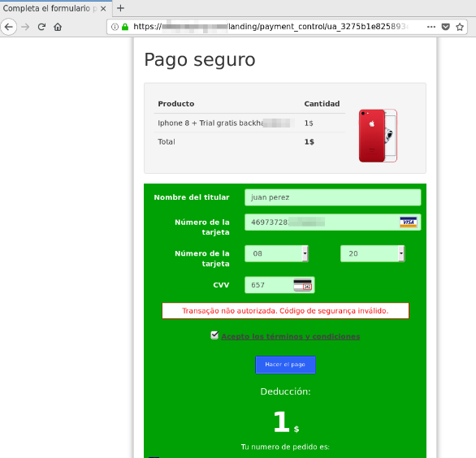The height and width of the screenshot is (458, 476).
Task: Click the Nombre del titular field
Action: tap(333, 197)
